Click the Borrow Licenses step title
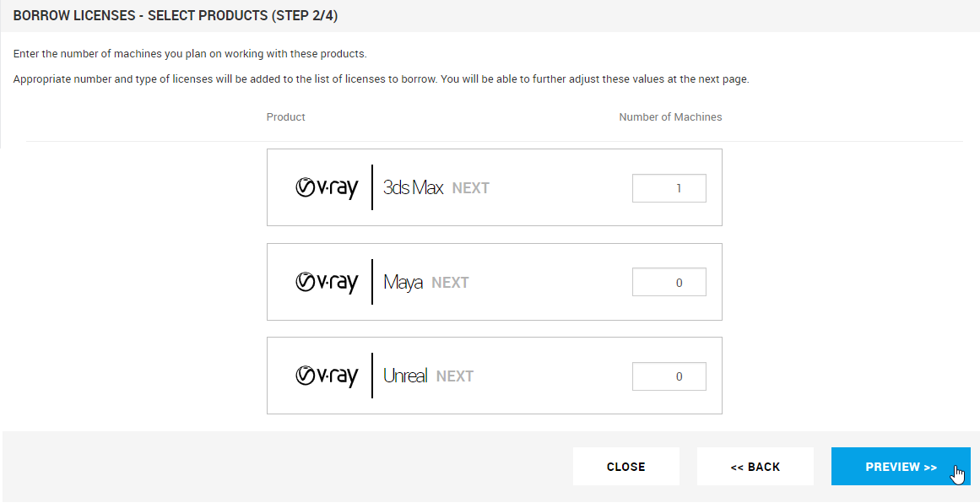The height and width of the screenshot is (503, 980). pos(176,16)
